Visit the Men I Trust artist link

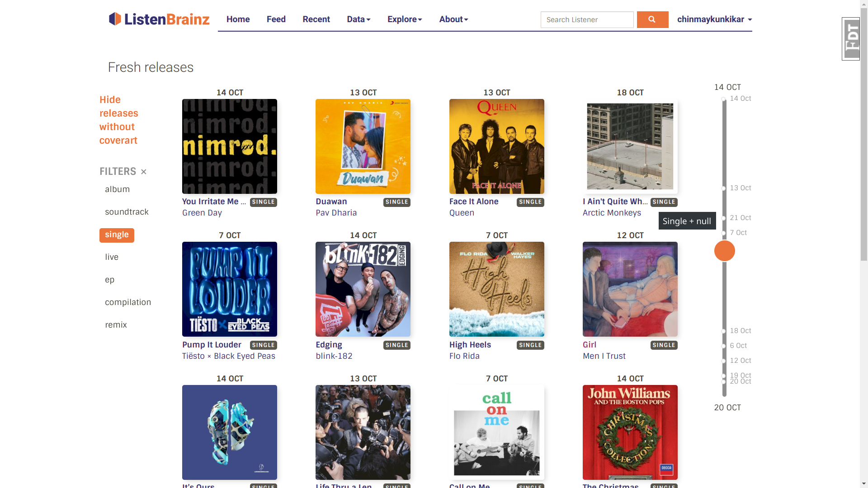point(604,356)
